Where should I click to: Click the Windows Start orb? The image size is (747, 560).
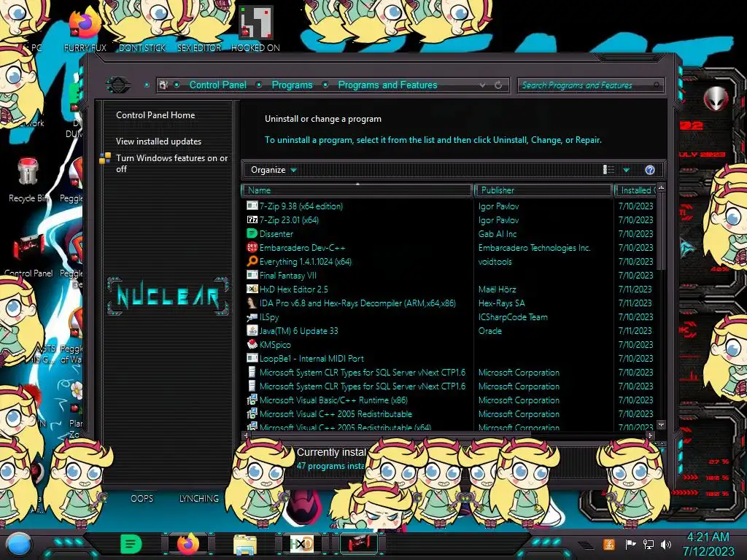(x=18, y=545)
